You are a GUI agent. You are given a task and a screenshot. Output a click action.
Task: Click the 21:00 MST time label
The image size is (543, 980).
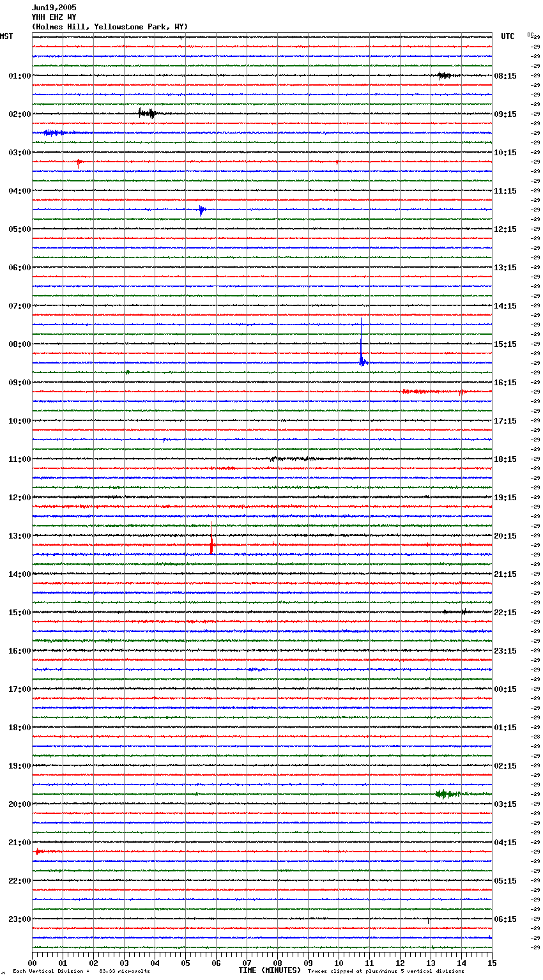click(20, 843)
